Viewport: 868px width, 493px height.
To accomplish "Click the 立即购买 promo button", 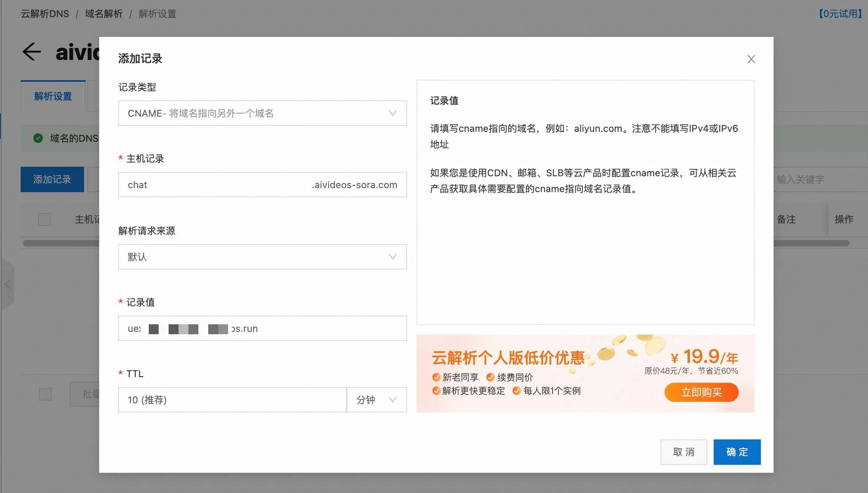I will [x=701, y=392].
